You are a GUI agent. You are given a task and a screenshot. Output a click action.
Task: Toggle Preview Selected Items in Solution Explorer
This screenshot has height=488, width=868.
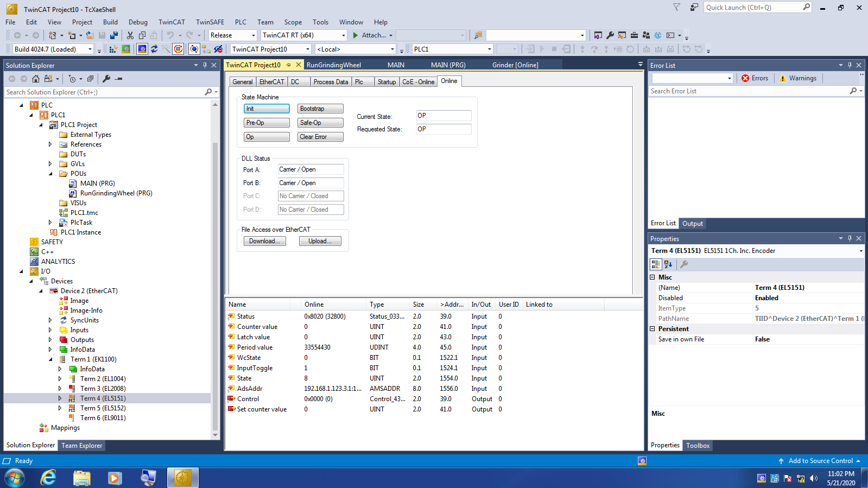(119, 79)
